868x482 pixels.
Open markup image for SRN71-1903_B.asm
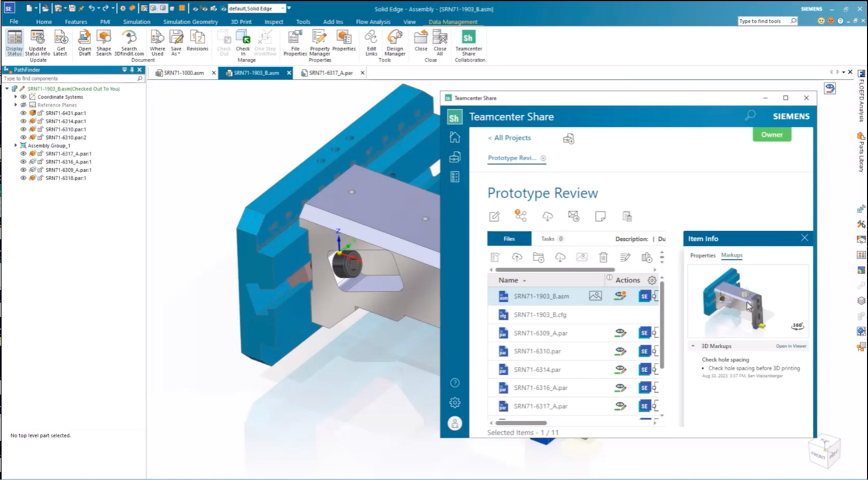coord(595,296)
